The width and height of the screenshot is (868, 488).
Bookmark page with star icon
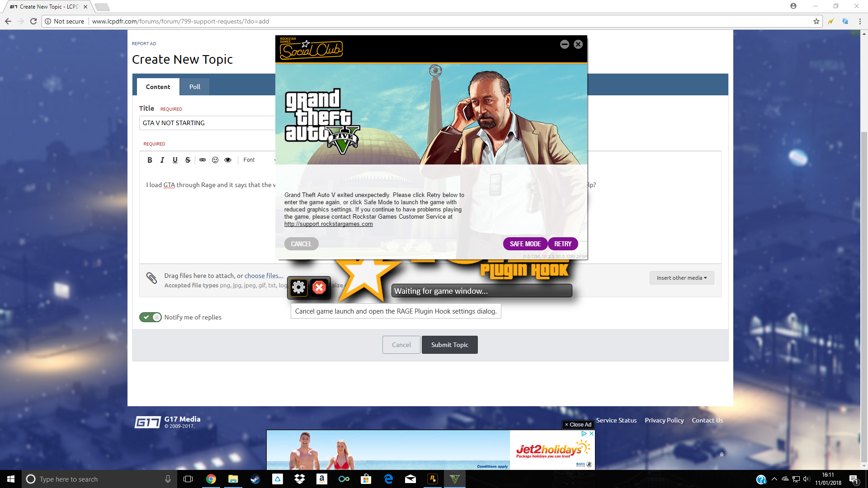pos(816,21)
